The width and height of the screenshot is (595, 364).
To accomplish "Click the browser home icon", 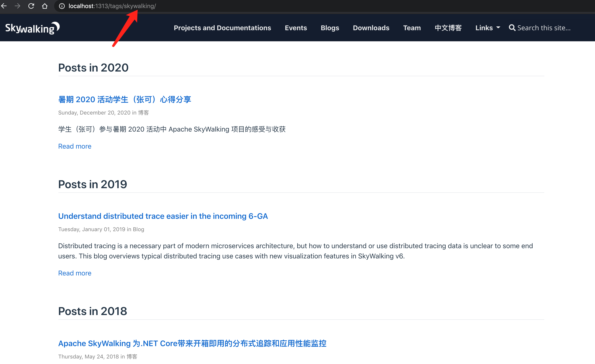I will point(45,6).
